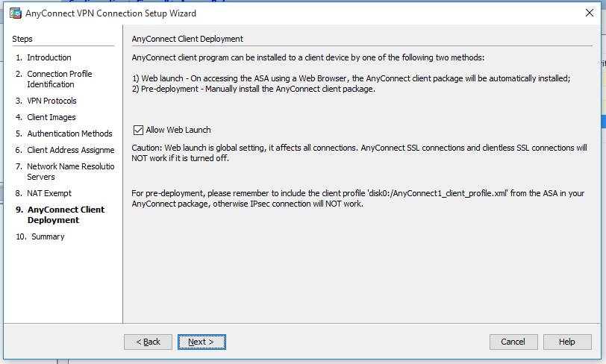The image size is (606, 364).
Task: Click the Next button
Action: pos(202,342)
